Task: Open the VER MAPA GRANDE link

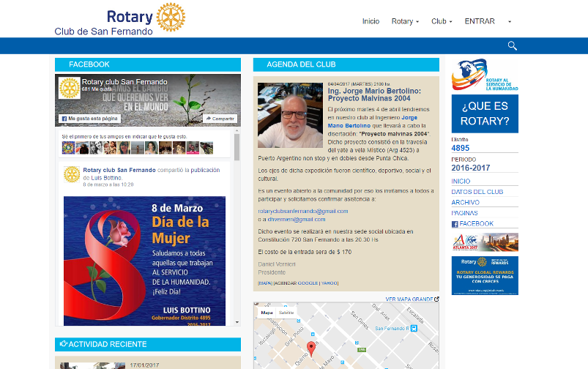Action: 410,299
